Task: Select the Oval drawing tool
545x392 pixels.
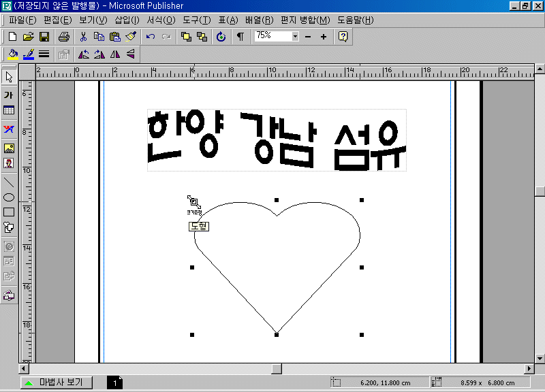Action: point(9,197)
